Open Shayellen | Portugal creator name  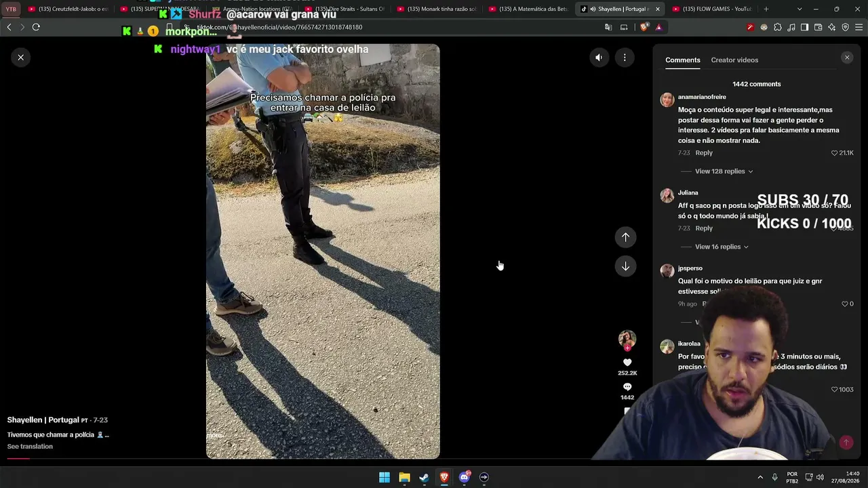pyautogui.click(x=43, y=420)
